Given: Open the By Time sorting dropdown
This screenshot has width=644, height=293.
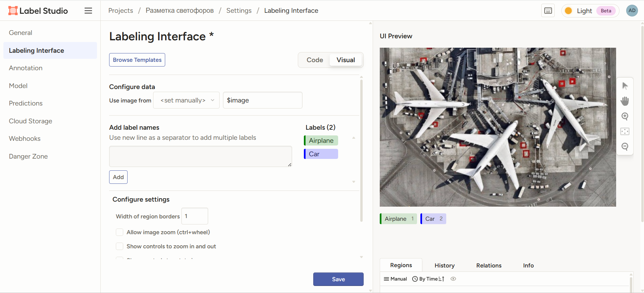Looking at the screenshot, I should (428, 279).
